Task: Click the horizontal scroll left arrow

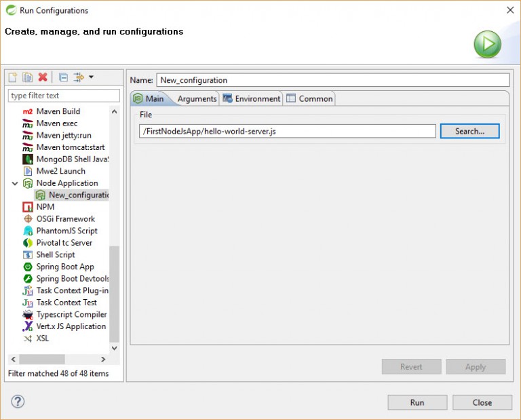Action: (x=14, y=359)
